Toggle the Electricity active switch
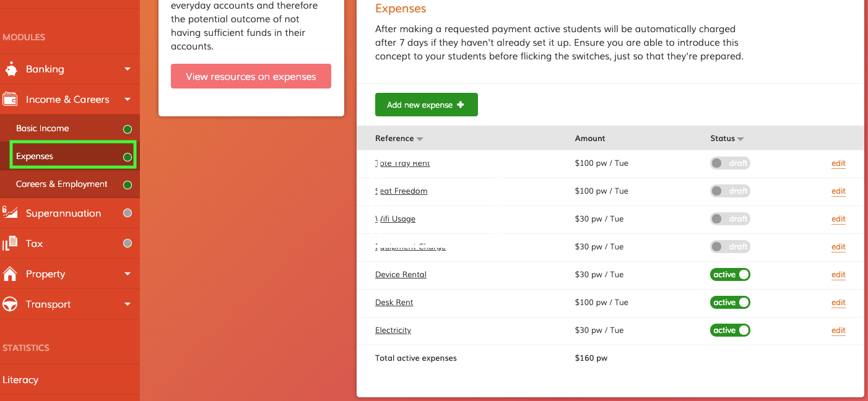 pos(730,330)
